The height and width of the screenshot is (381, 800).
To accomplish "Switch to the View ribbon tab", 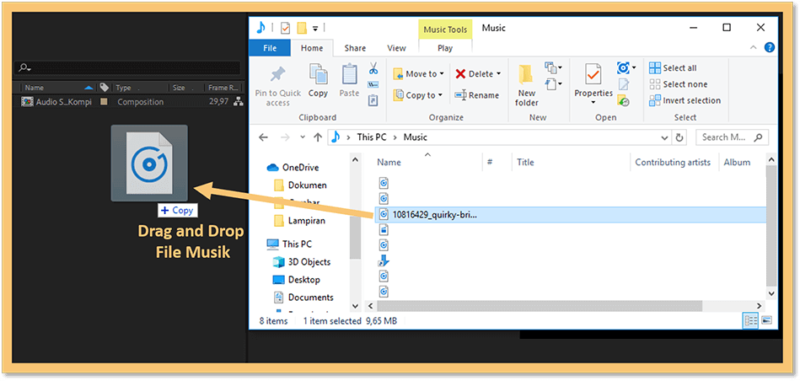I will tap(396, 48).
